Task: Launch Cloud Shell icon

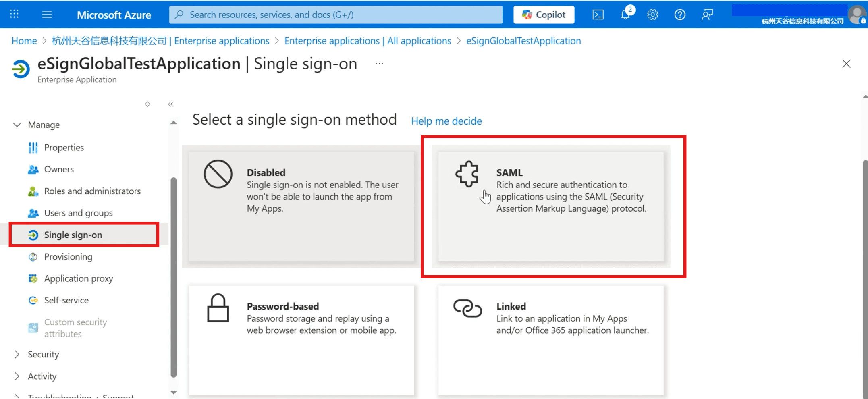Action: click(598, 15)
